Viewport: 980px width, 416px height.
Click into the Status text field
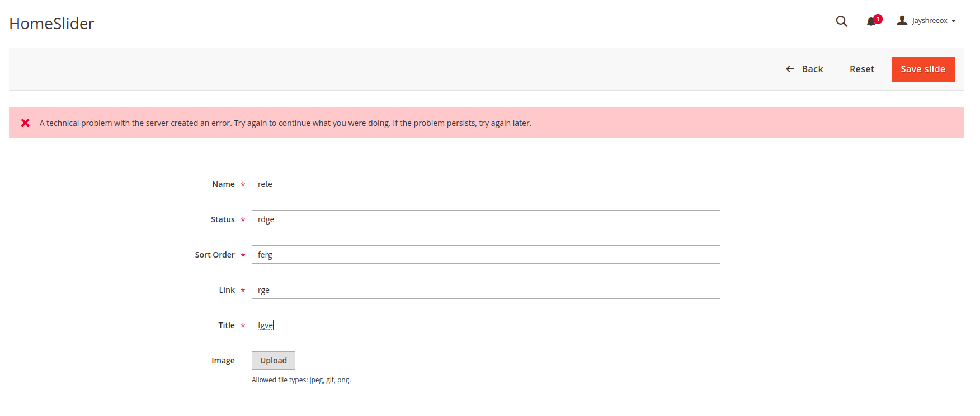tap(486, 219)
